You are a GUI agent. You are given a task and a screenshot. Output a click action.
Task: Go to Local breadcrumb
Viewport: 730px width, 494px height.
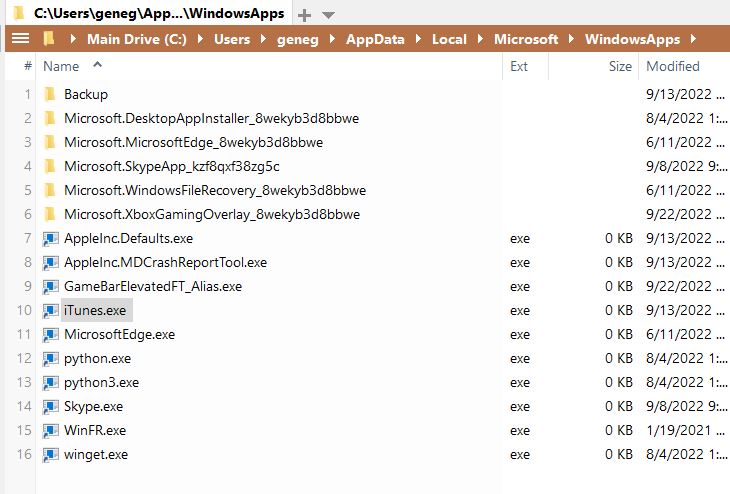pyautogui.click(x=449, y=39)
